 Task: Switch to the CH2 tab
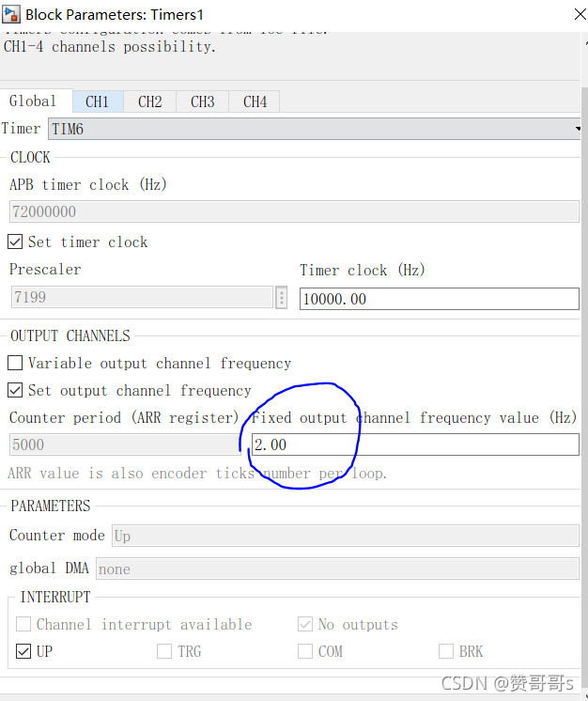(x=150, y=101)
